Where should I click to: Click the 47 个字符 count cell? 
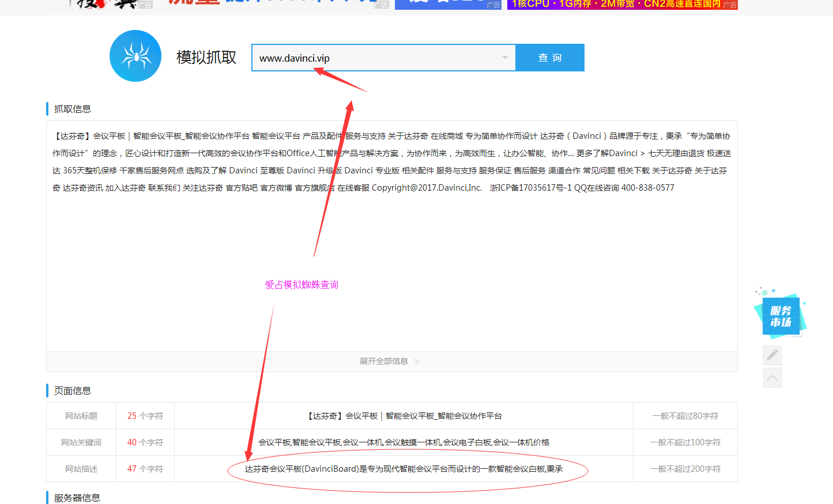(145, 469)
